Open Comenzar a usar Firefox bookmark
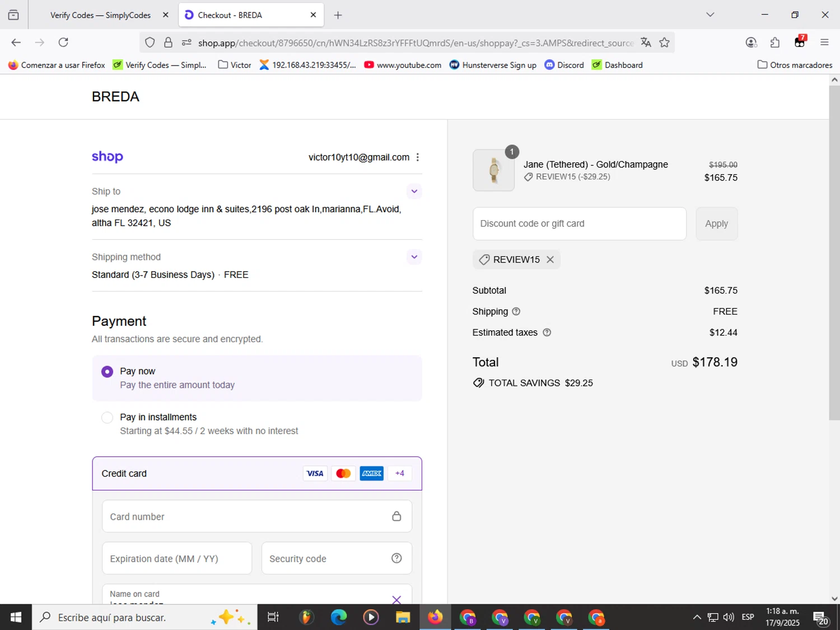Image resolution: width=840 pixels, height=630 pixels. 57,65
